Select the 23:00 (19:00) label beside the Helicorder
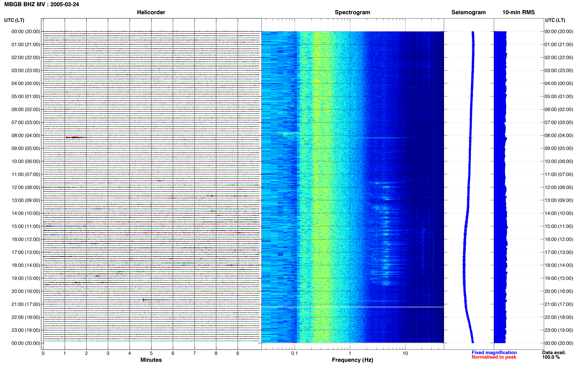 coord(26,330)
